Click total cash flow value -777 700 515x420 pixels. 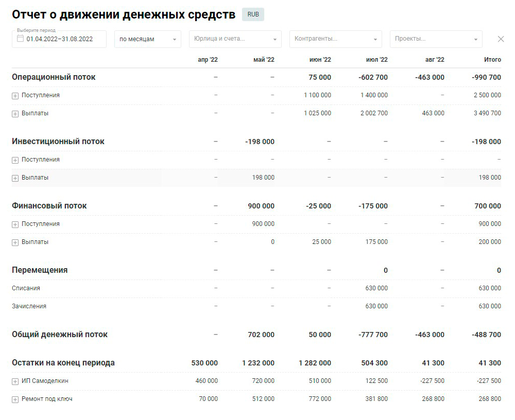(x=373, y=335)
